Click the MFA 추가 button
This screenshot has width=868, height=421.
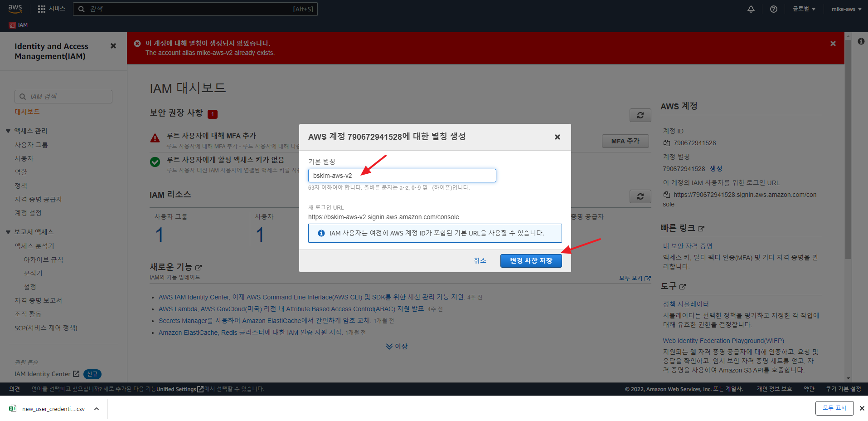coord(626,141)
